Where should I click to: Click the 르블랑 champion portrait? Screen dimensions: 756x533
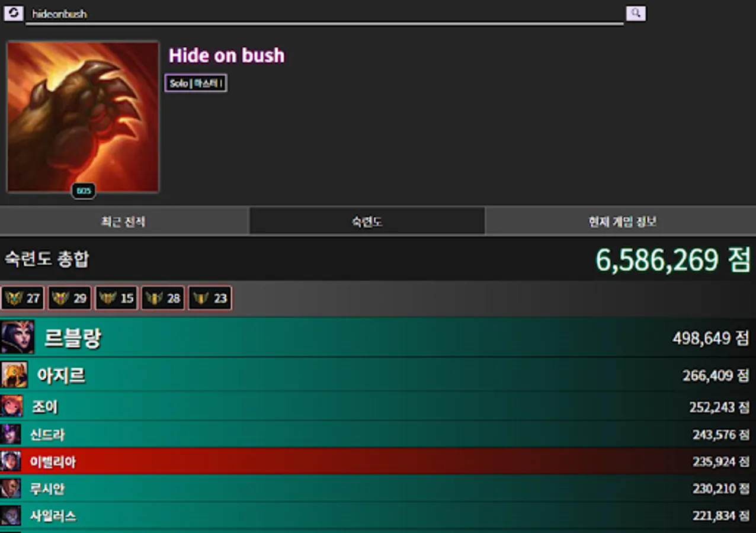17,337
